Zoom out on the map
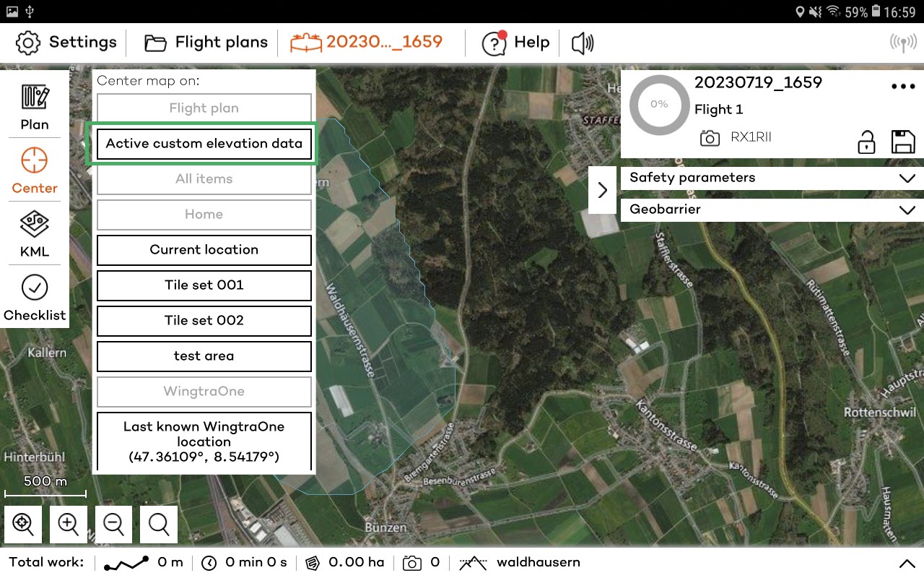 (113, 525)
